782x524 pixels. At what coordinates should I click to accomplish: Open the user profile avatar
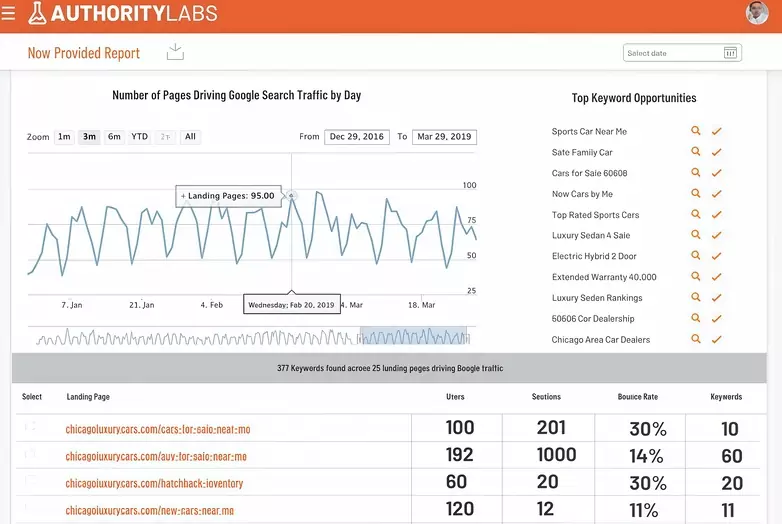(757, 12)
